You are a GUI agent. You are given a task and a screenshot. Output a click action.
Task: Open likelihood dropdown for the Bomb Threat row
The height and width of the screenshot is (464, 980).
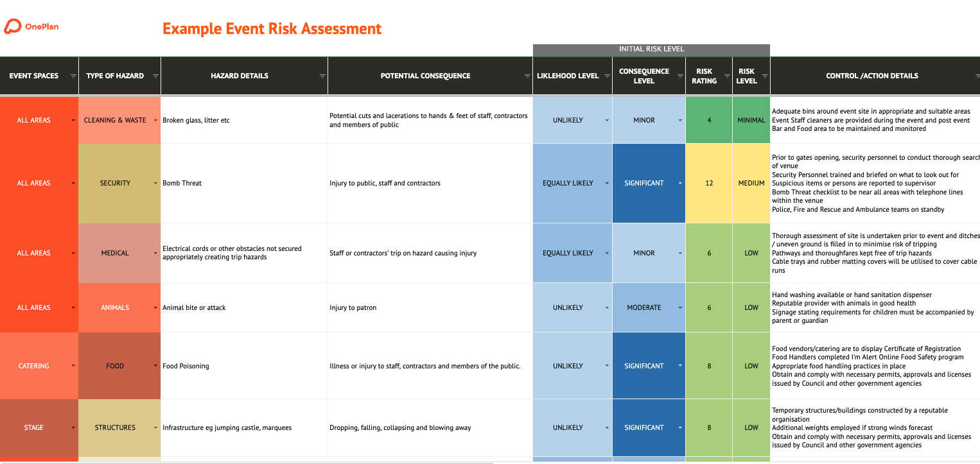point(607,183)
